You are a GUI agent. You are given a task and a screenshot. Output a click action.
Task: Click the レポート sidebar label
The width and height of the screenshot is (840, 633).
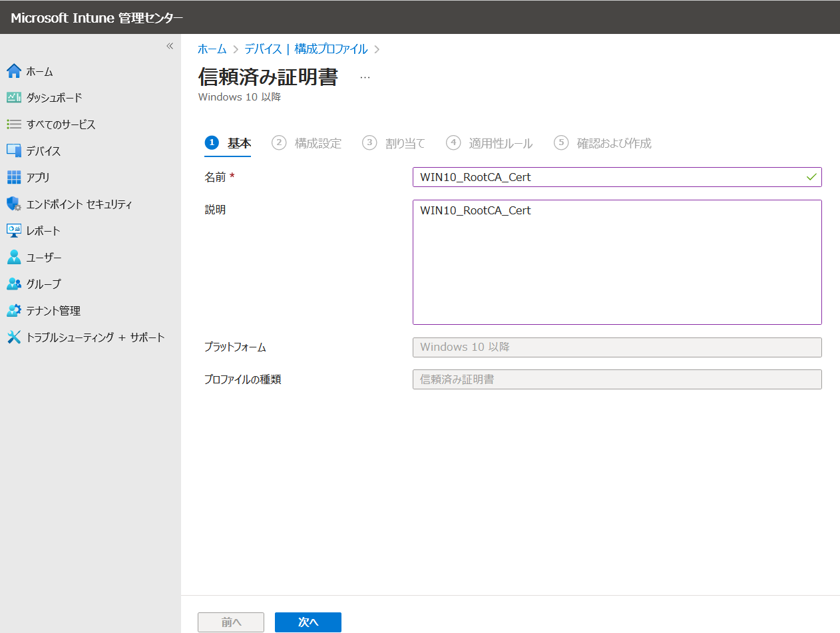[x=43, y=231]
